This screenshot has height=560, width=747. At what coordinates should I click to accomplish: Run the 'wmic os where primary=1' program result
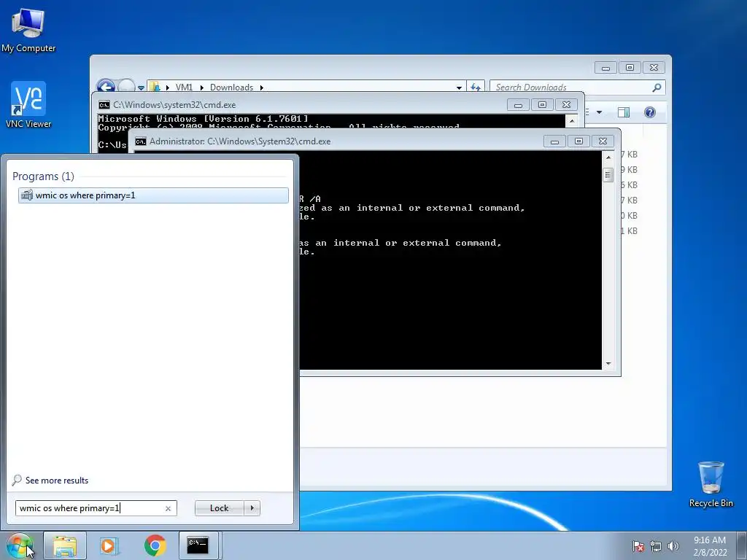[x=153, y=195]
